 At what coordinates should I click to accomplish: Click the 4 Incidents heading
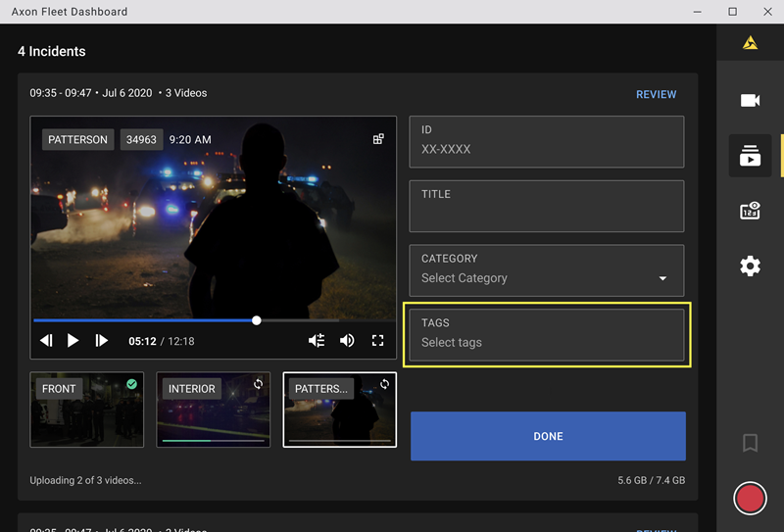coord(52,51)
